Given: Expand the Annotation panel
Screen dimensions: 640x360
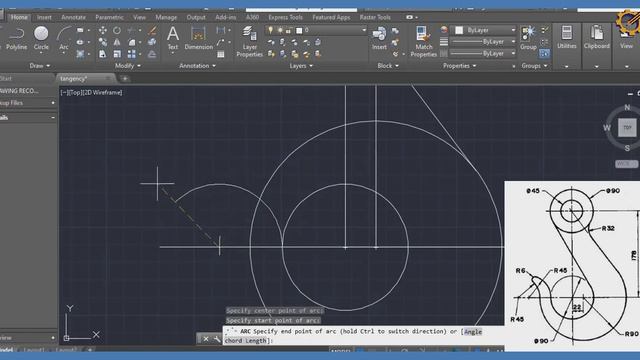Looking at the screenshot, I should [x=197, y=66].
